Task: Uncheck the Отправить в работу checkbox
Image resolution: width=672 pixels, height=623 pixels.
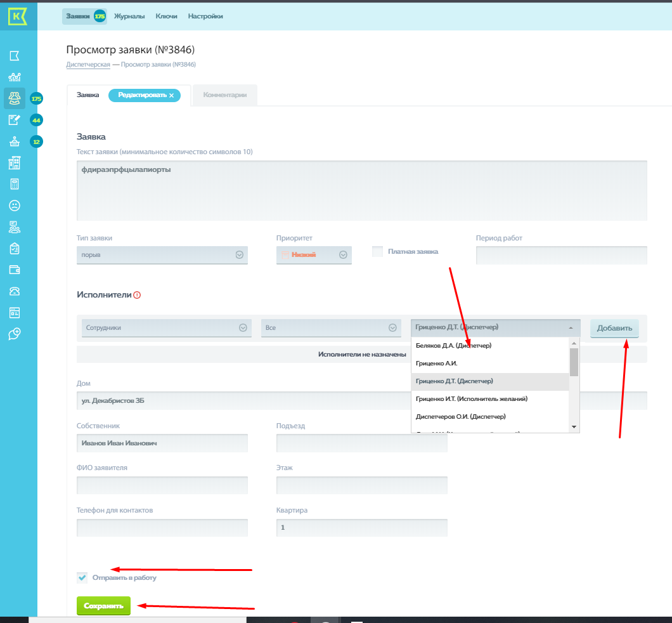Action: [82, 577]
